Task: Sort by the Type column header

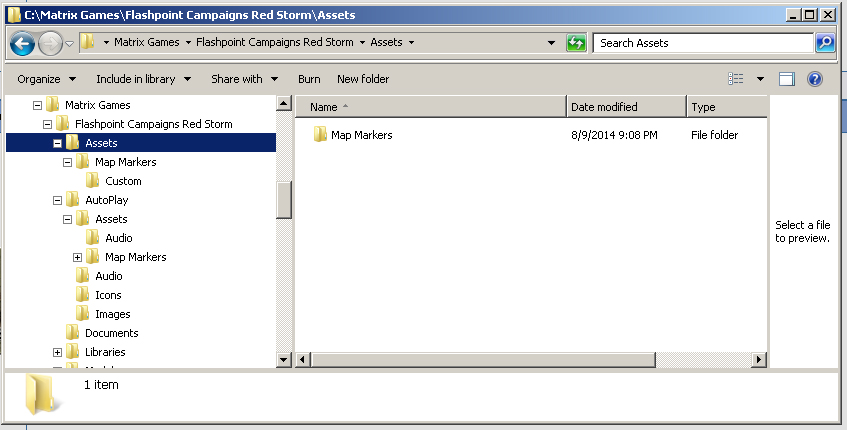Action: tap(727, 106)
